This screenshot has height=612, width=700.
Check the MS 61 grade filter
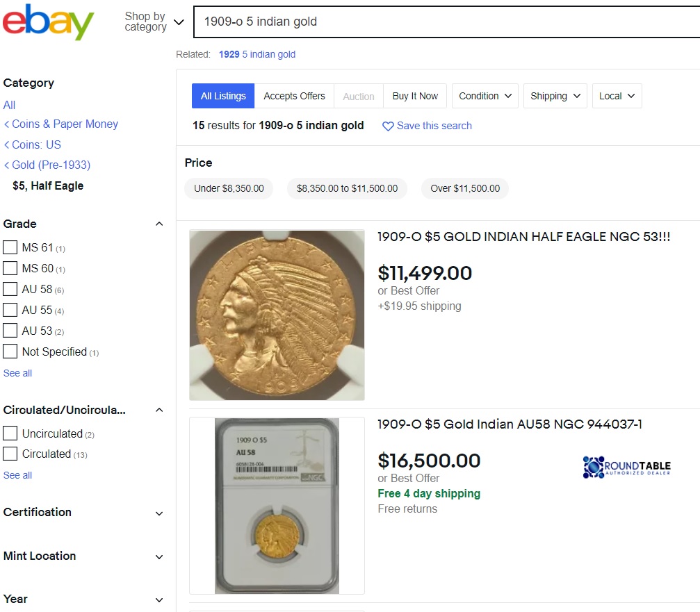10,247
